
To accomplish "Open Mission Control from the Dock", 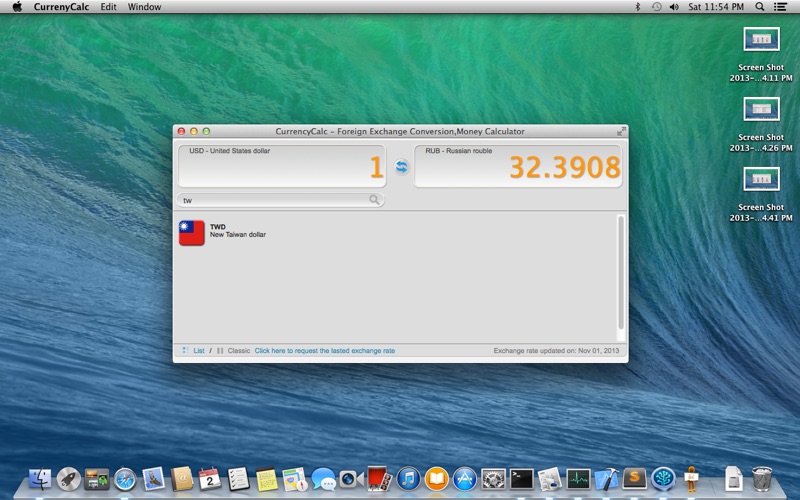I will pos(96,479).
